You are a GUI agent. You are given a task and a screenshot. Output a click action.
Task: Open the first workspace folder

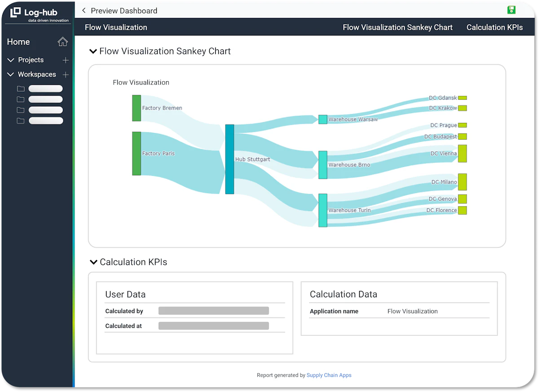[21, 89]
